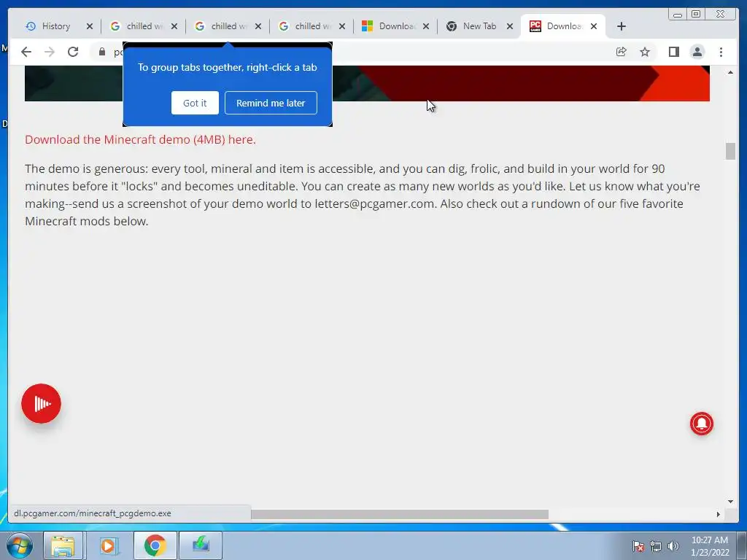
Task: Open 'Download the Minecraft demo (4MB) here' link
Action: pyautogui.click(x=141, y=139)
